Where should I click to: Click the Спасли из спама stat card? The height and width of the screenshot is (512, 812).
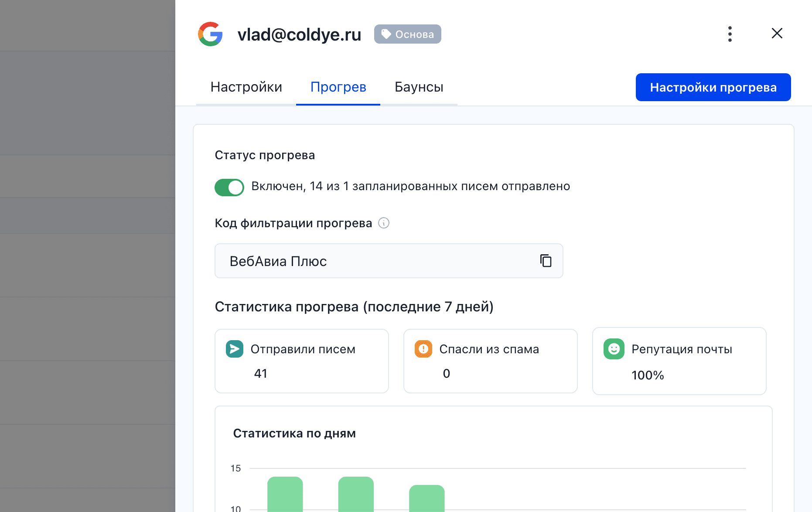(490, 361)
